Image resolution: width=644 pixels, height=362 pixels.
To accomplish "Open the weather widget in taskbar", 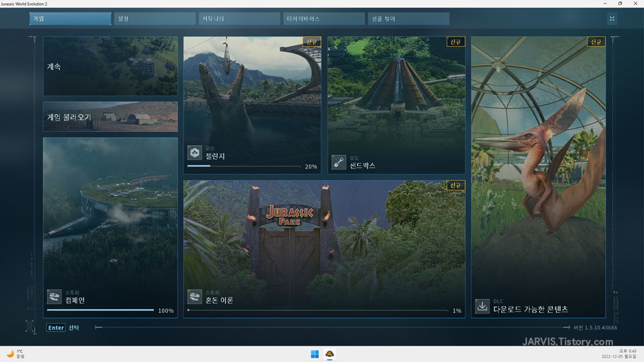I will point(15,354).
